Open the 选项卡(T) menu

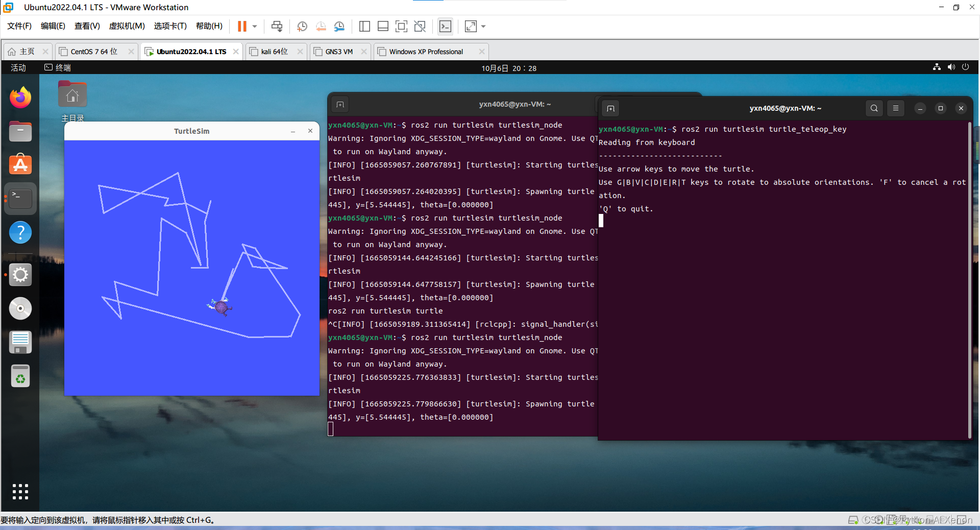[x=170, y=26]
